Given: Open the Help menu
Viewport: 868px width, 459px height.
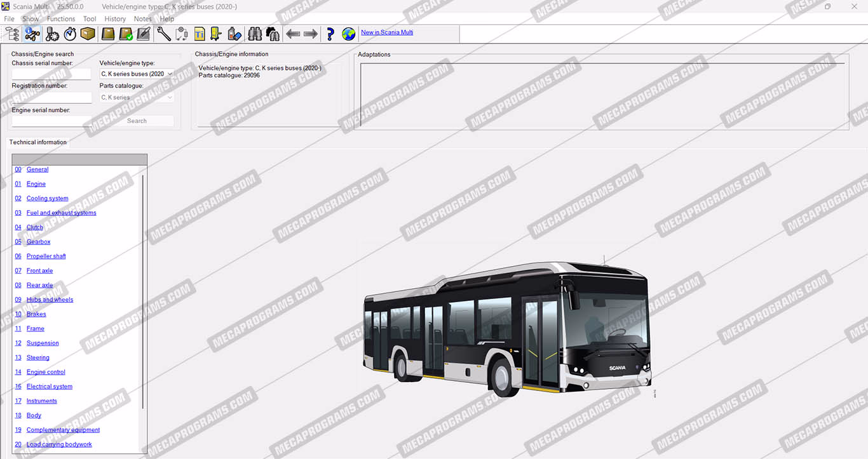Looking at the screenshot, I should (167, 19).
